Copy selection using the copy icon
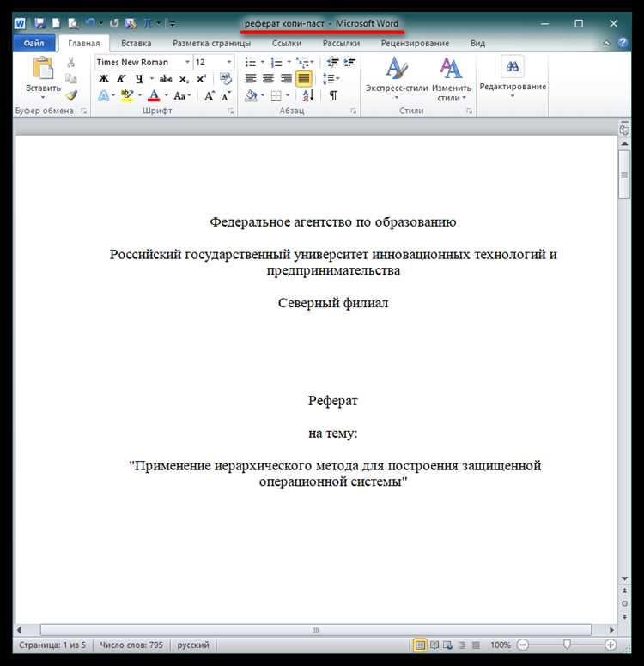This screenshot has height=666, width=644. coord(71,79)
